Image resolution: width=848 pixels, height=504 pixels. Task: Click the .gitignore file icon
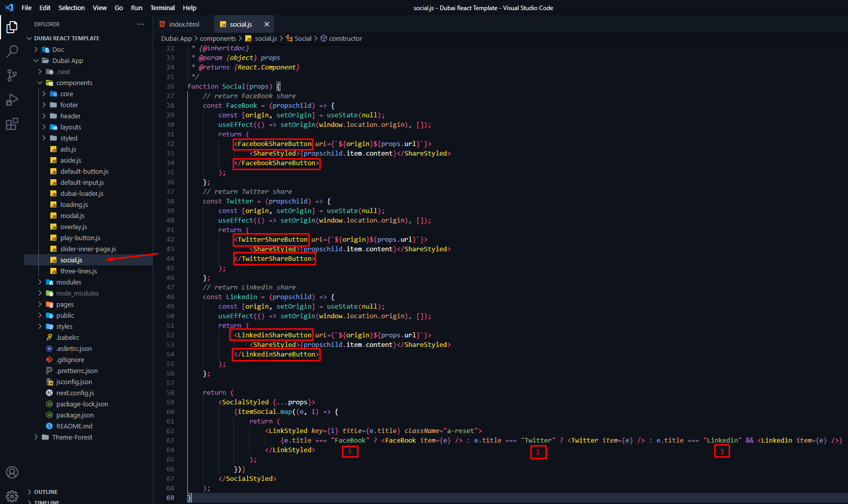pos(49,359)
